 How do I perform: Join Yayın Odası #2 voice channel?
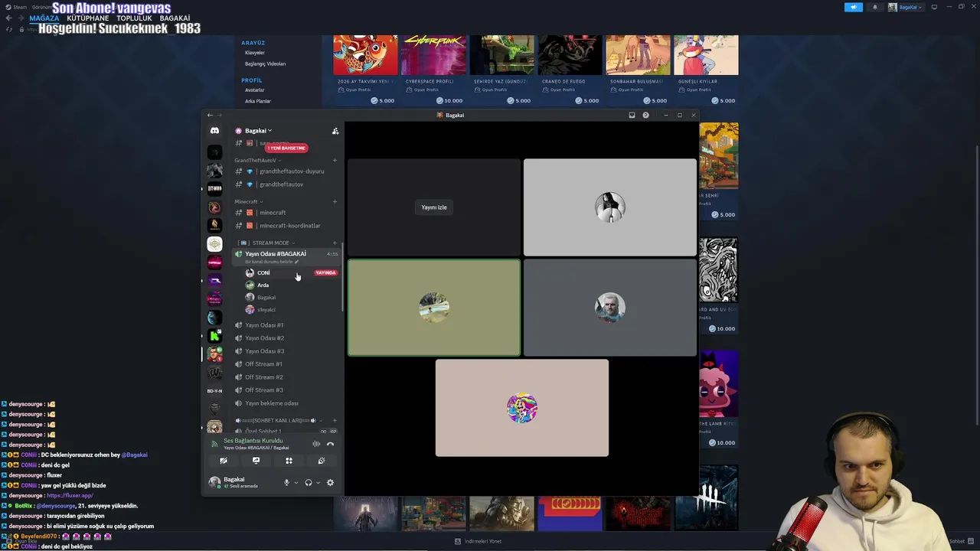(x=286, y=338)
